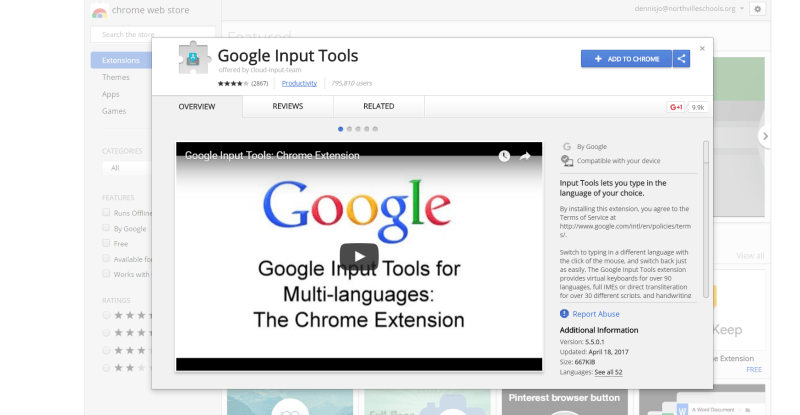Click the next arrow on featured carousel
The width and height of the screenshot is (800, 415).
click(765, 136)
